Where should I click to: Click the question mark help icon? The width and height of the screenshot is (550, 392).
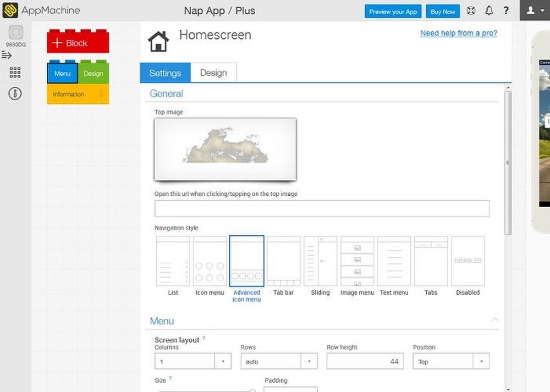tap(506, 11)
